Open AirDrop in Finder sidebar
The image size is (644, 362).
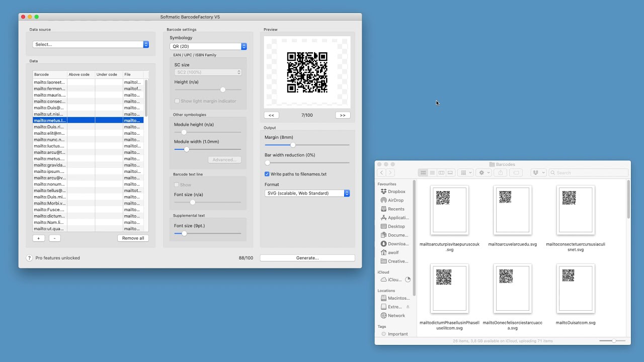[394, 200]
